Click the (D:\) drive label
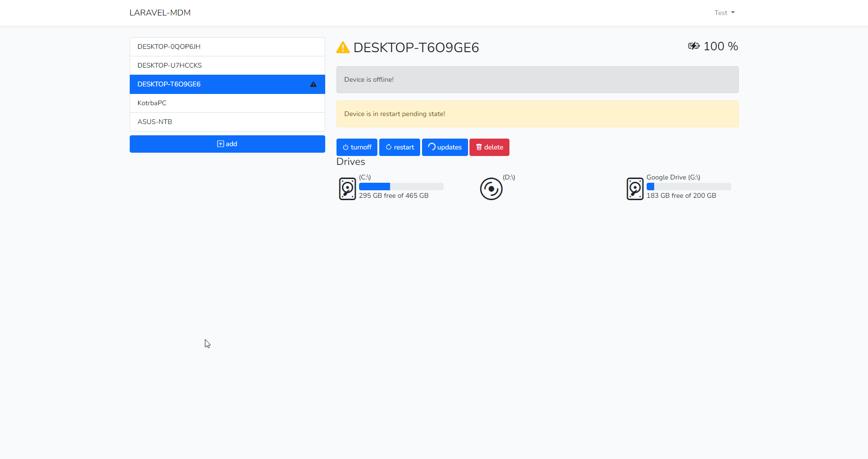 [x=509, y=177]
